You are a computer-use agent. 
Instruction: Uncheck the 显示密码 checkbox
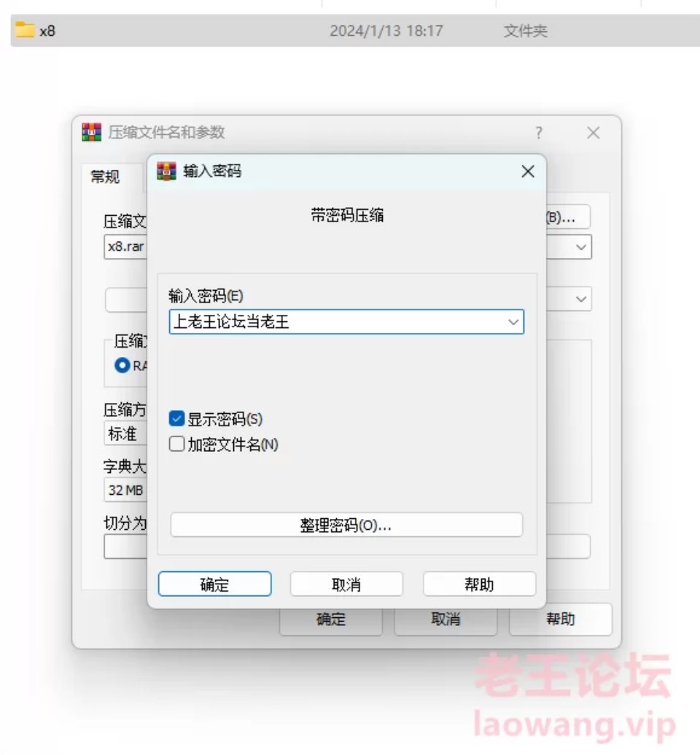pyautogui.click(x=176, y=418)
